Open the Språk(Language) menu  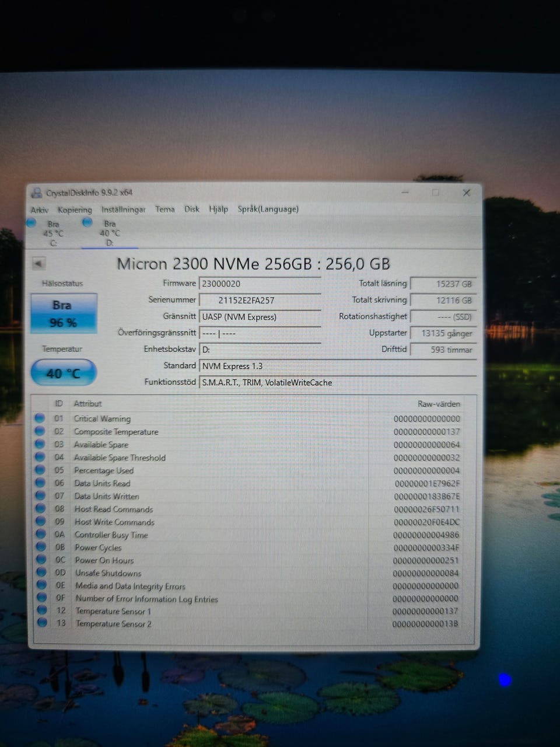268,209
